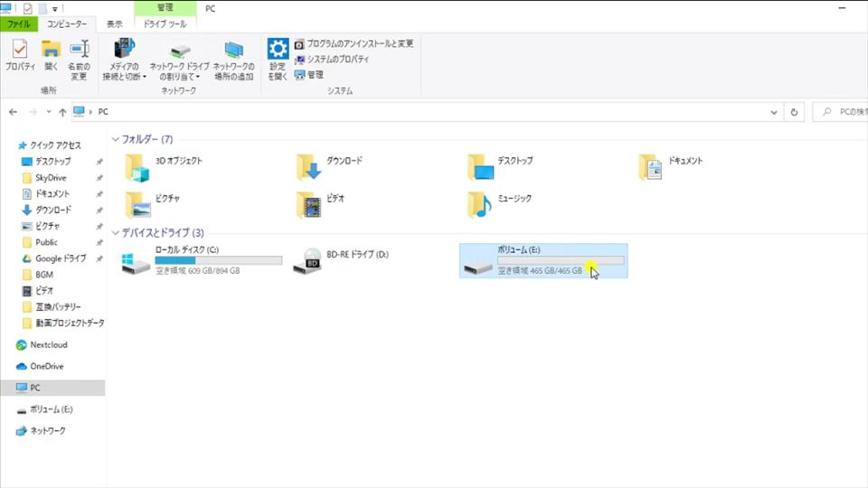Open Public folder in sidebar
868x488 pixels.
pyautogui.click(x=46, y=242)
